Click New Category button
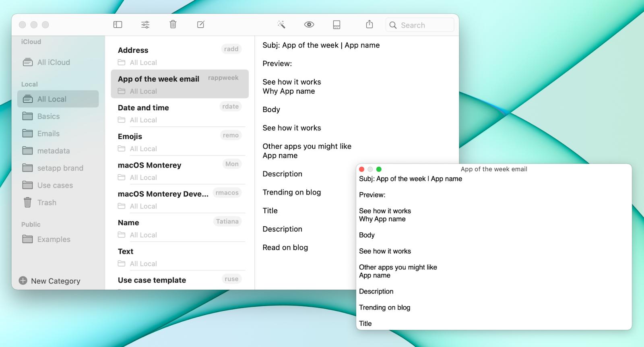Screen dimensions: 644x347 (50, 281)
